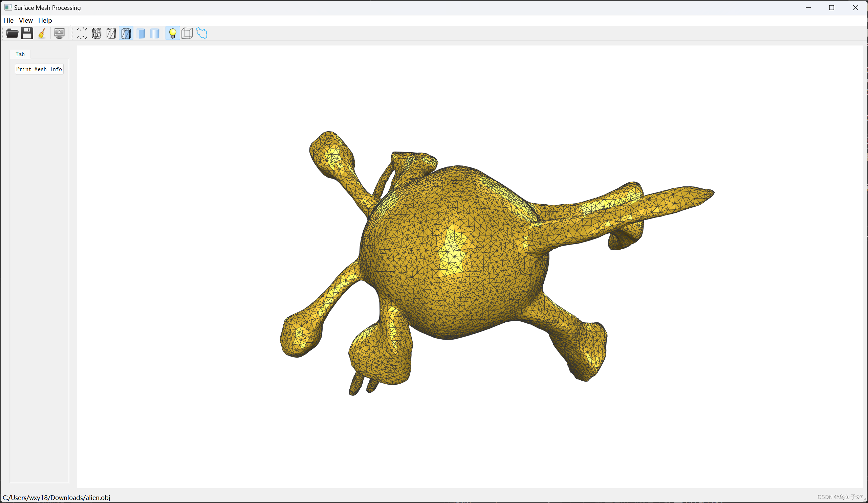Select the hidden-line wireframe mode
The height and width of the screenshot is (503, 868).
tap(111, 33)
